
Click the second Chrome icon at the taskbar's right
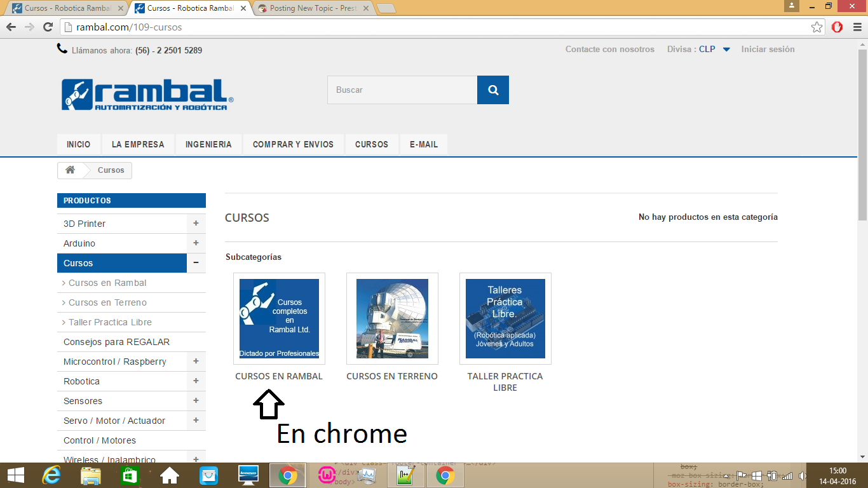pyautogui.click(x=445, y=475)
